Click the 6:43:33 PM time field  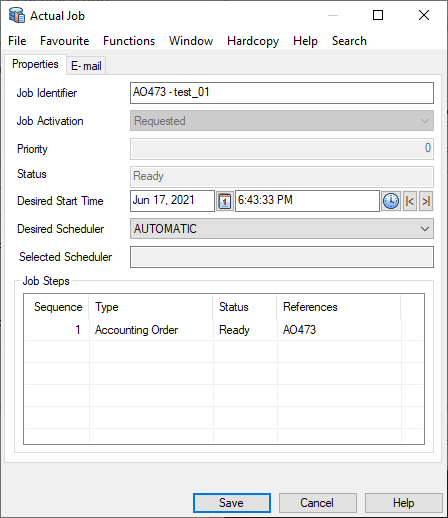click(x=307, y=201)
